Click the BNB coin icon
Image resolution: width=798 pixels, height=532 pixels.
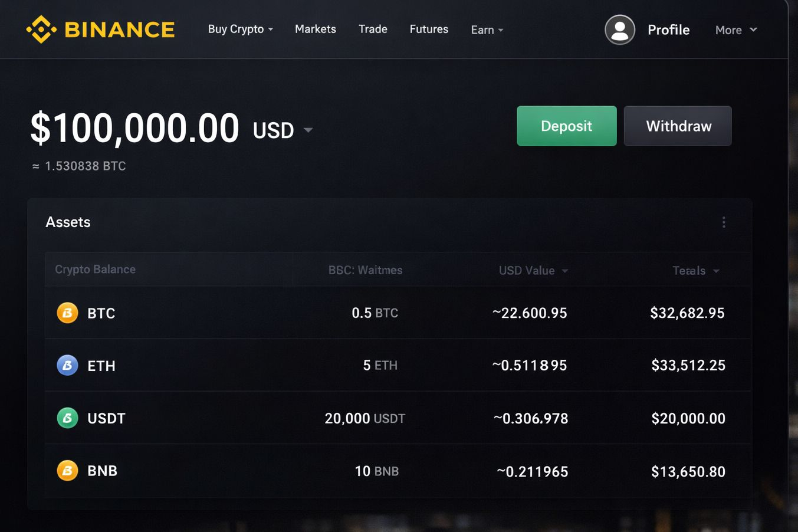click(x=67, y=471)
